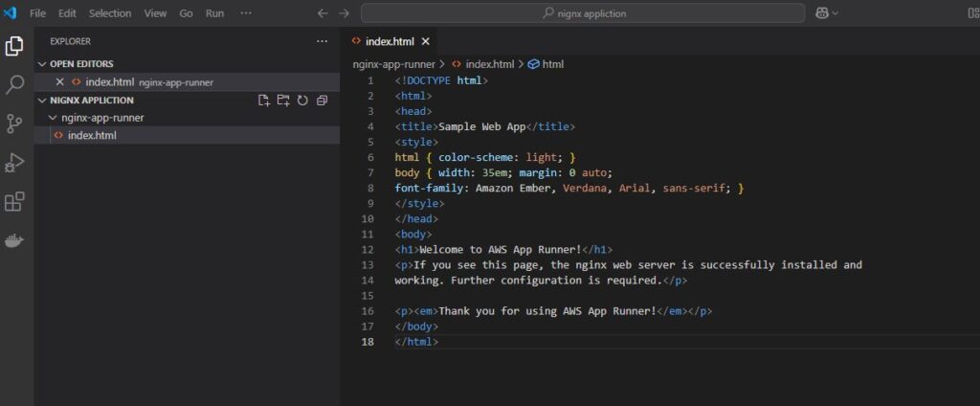Image resolution: width=980 pixels, height=406 pixels.
Task: Click the nginx-app-runner breadcrumb
Action: point(393,64)
